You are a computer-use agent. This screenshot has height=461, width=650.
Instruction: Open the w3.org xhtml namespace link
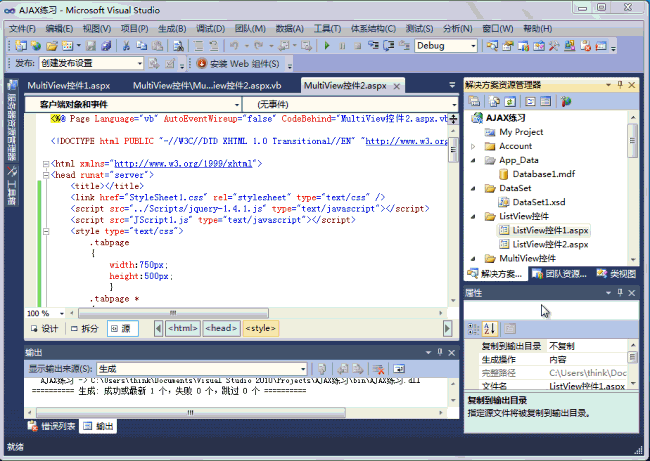(x=183, y=164)
